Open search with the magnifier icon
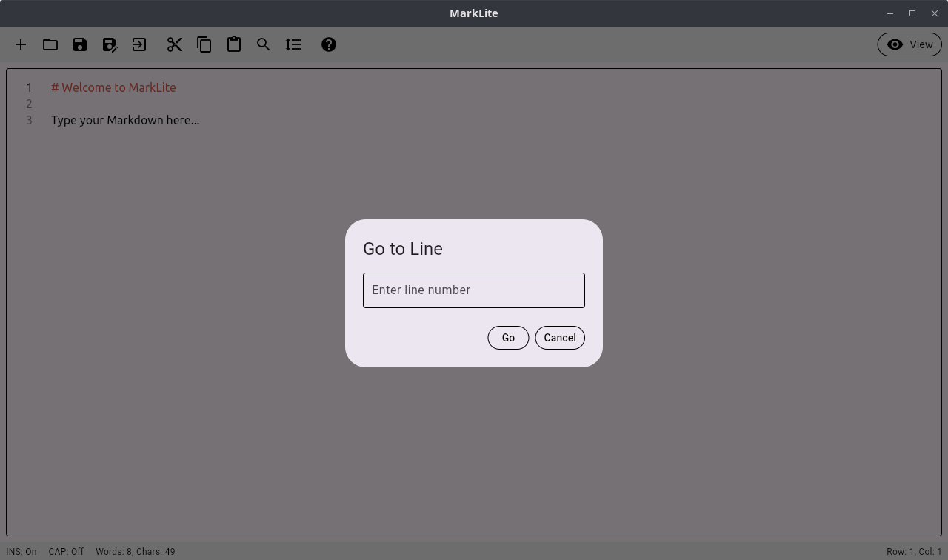 (264, 44)
